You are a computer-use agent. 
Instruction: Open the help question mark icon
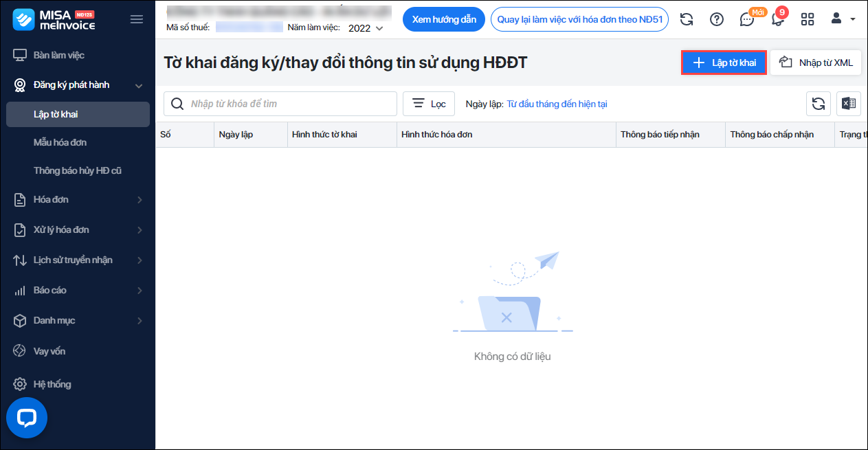click(716, 19)
